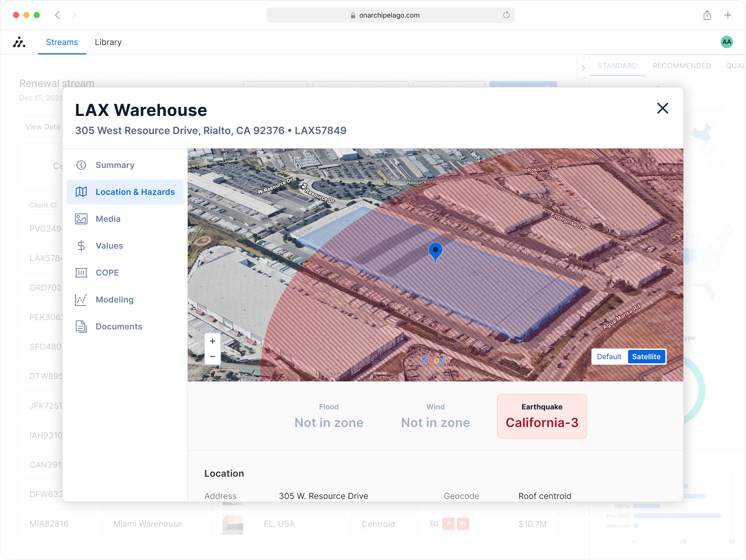Image resolution: width=746 pixels, height=560 pixels.
Task: Zoom in the map with plus
Action: [212, 341]
